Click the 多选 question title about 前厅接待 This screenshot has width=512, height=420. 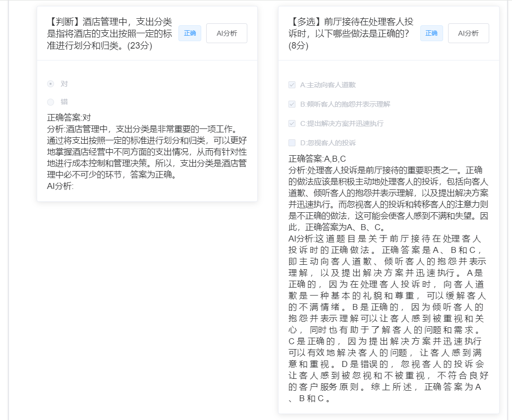pos(351,33)
